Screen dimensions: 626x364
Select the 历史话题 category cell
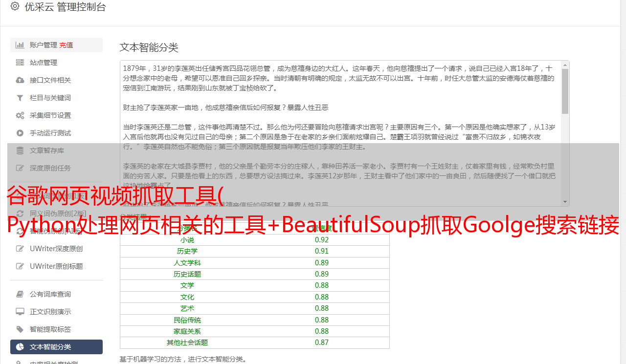point(187,274)
